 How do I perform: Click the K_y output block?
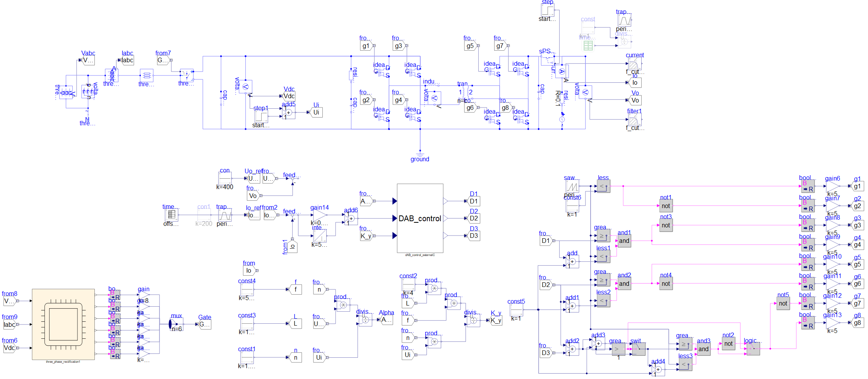coord(496,321)
